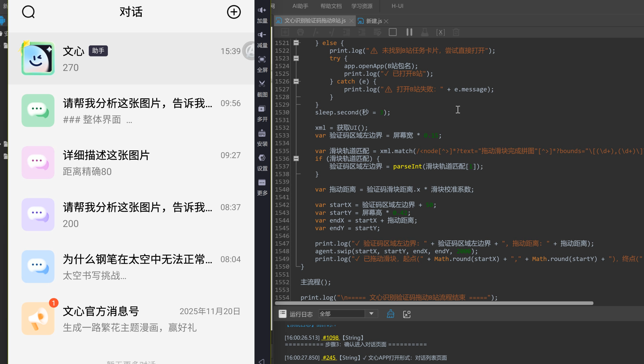Screen dimensions: 644x364
Task: Open the AI助手 menu item
Action: 300,6
